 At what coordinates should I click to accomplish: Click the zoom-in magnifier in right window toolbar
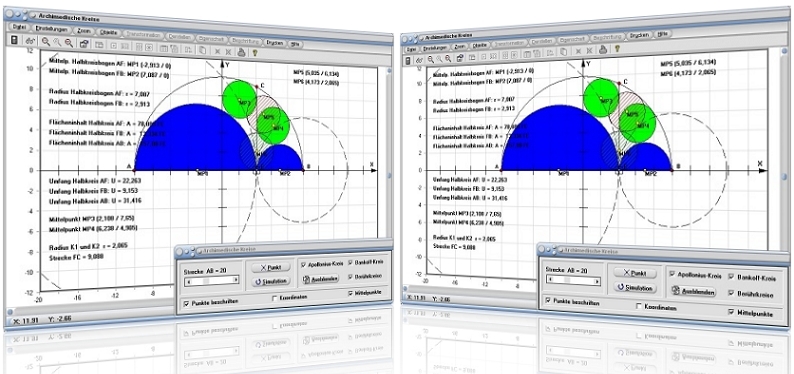(x=431, y=59)
